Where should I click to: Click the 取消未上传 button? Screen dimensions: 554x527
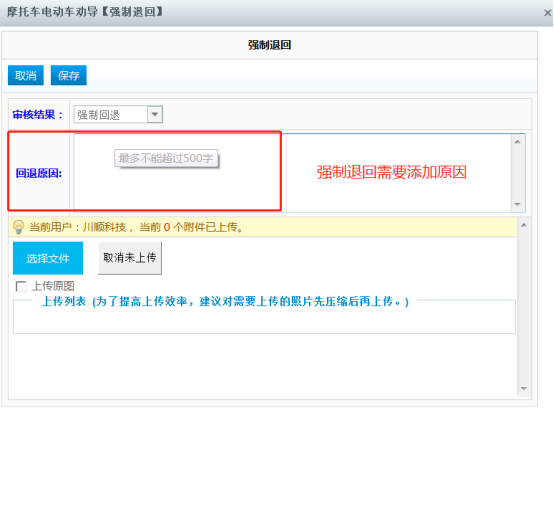(130, 258)
